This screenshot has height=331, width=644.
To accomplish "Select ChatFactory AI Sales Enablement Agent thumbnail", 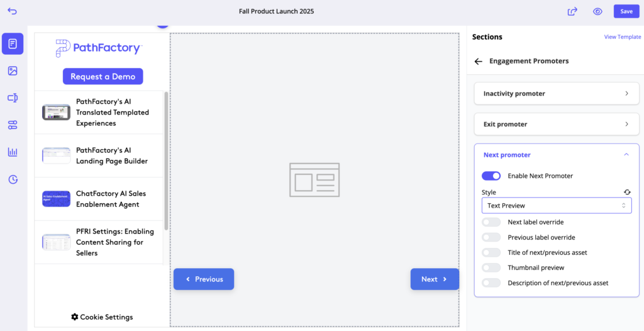I will [x=57, y=199].
